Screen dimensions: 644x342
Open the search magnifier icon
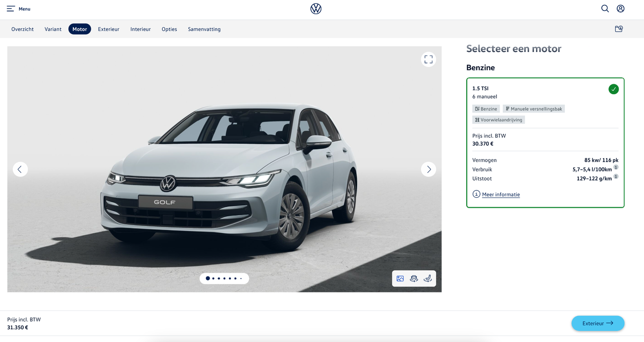click(x=605, y=8)
